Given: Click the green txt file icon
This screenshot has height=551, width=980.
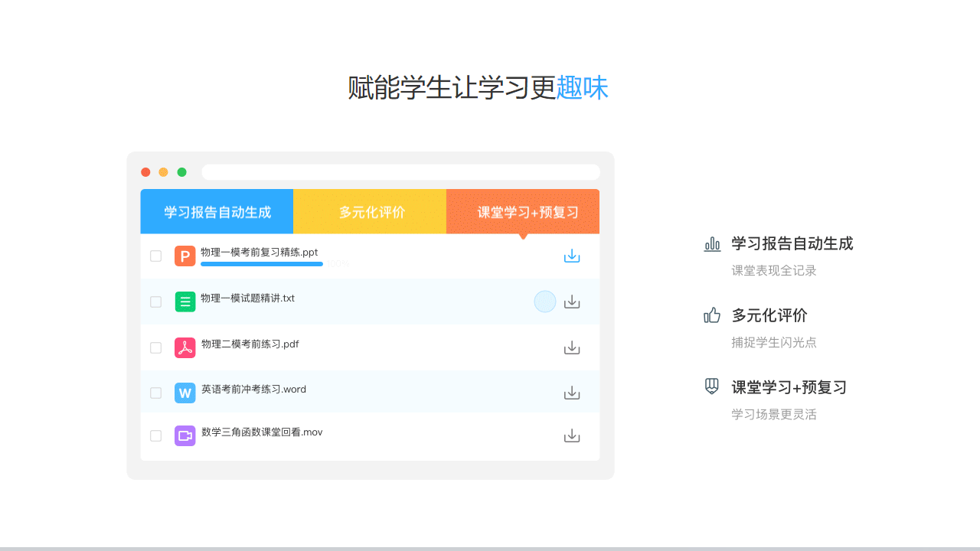Looking at the screenshot, I should pyautogui.click(x=185, y=302).
